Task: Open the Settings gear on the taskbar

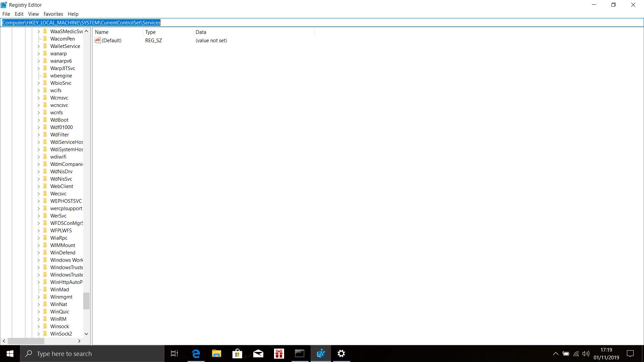Action: (x=341, y=354)
